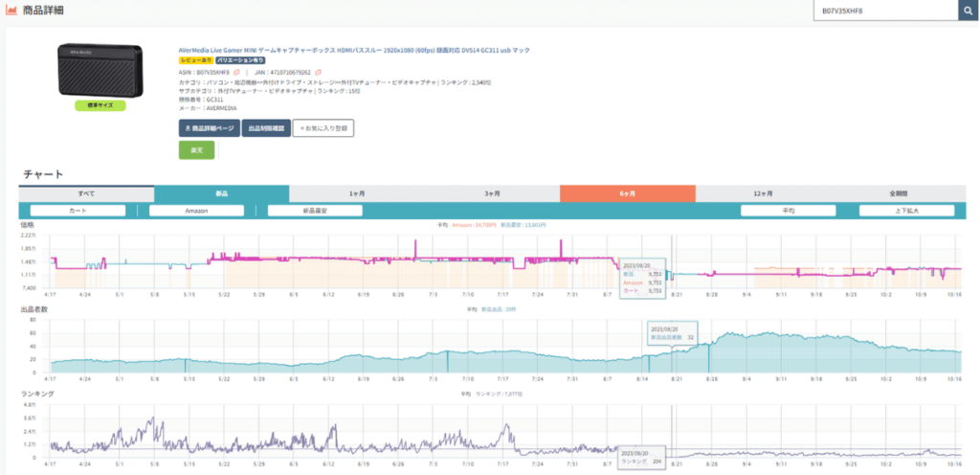Click the チャート section heading

pyautogui.click(x=43, y=174)
